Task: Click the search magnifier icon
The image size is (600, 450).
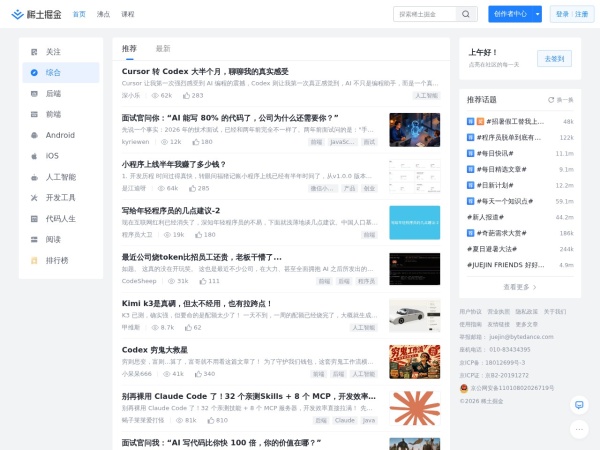Action: point(466,14)
